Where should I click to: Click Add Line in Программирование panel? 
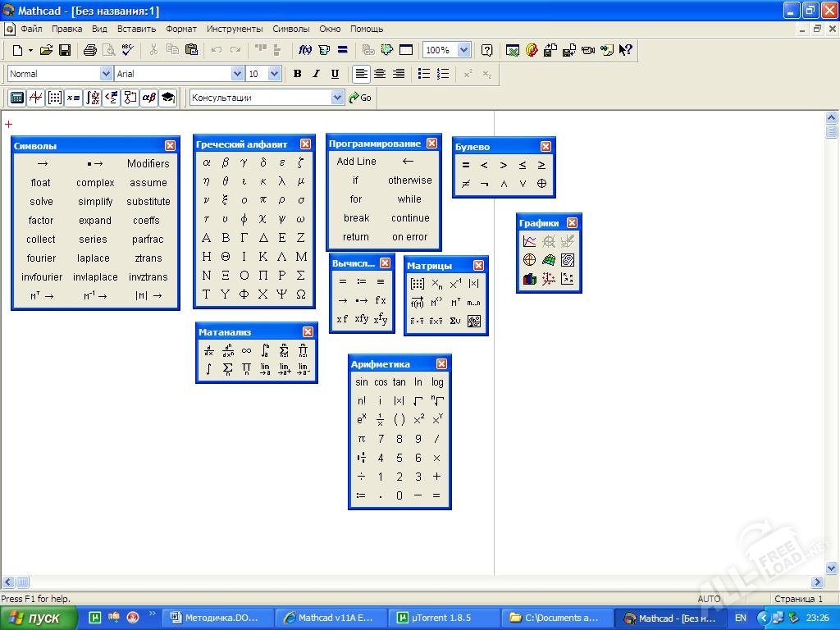pyautogui.click(x=356, y=162)
